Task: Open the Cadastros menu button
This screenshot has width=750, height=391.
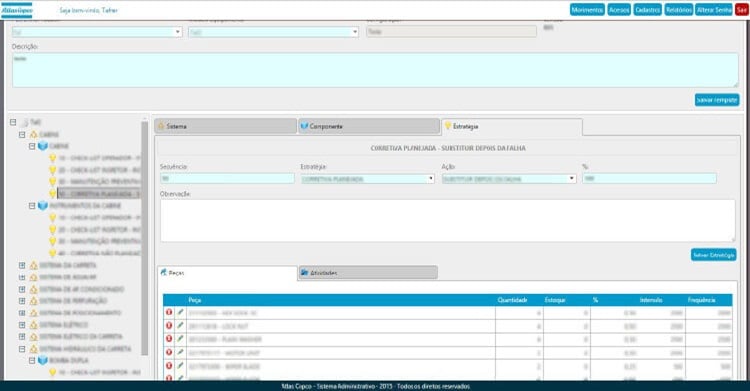Action: 648,10
